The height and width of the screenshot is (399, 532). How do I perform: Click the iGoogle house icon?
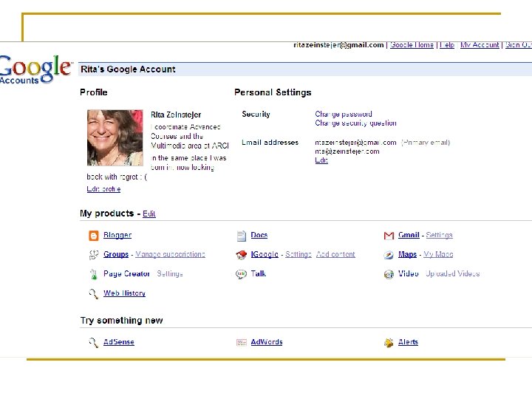(x=241, y=255)
